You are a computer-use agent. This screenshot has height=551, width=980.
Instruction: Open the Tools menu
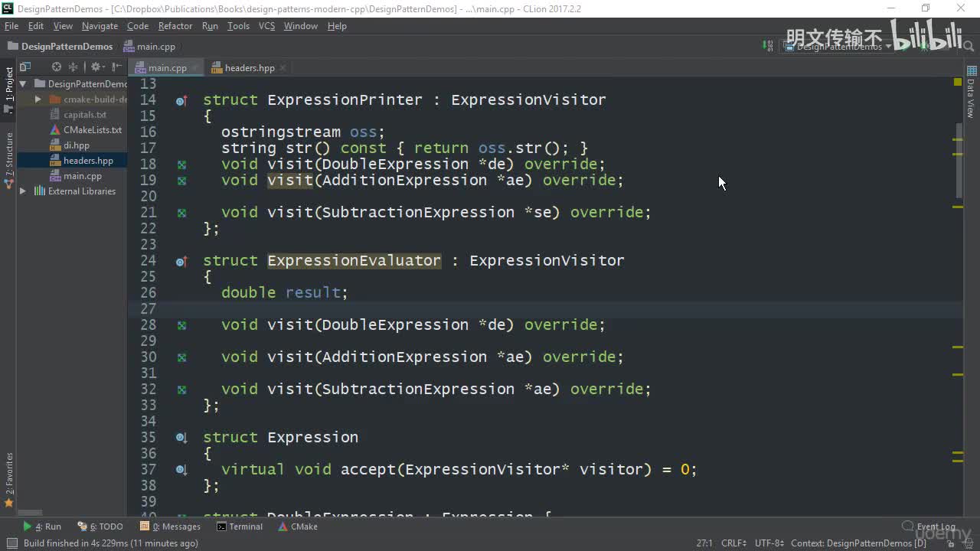click(238, 26)
